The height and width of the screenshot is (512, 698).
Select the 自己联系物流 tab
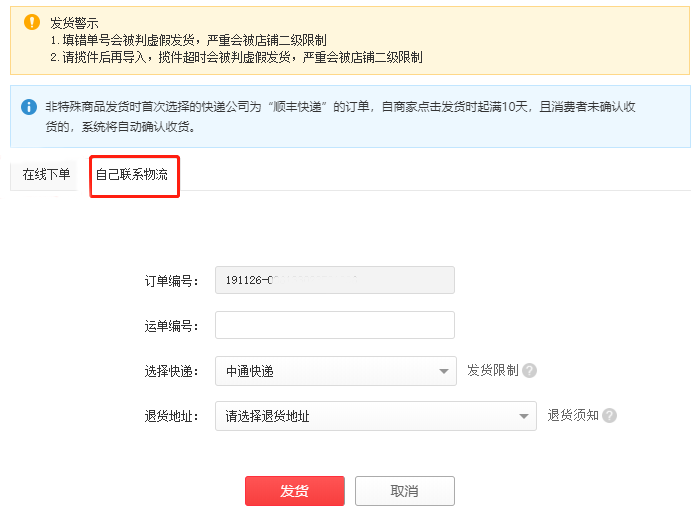[x=132, y=175]
